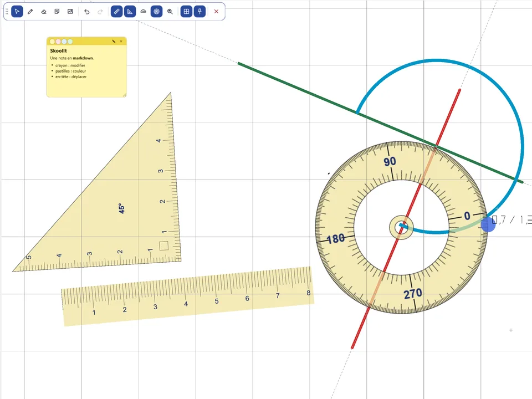The height and width of the screenshot is (399, 532).
Task: Open the magnifier zoom tool
Action: pyautogui.click(x=170, y=12)
